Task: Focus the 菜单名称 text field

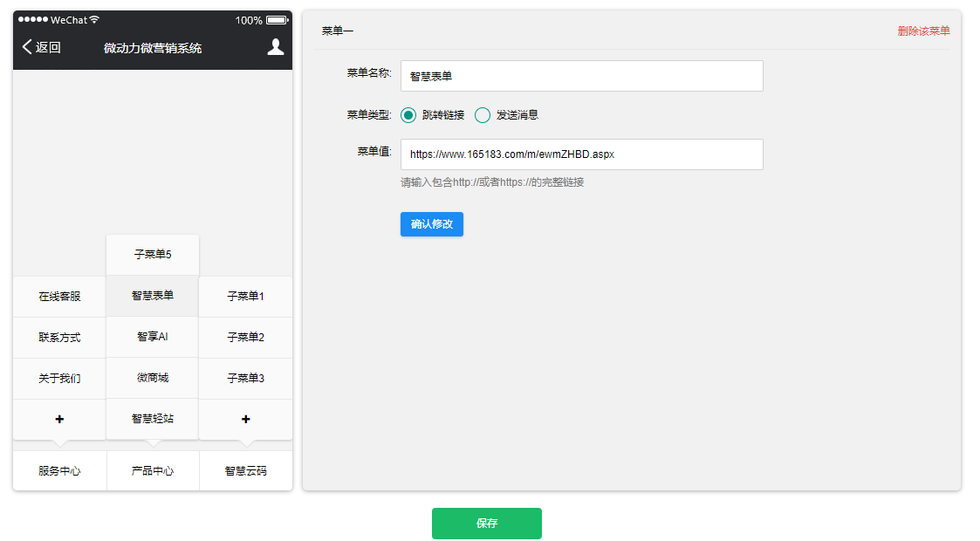Action: (x=581, y=76)
